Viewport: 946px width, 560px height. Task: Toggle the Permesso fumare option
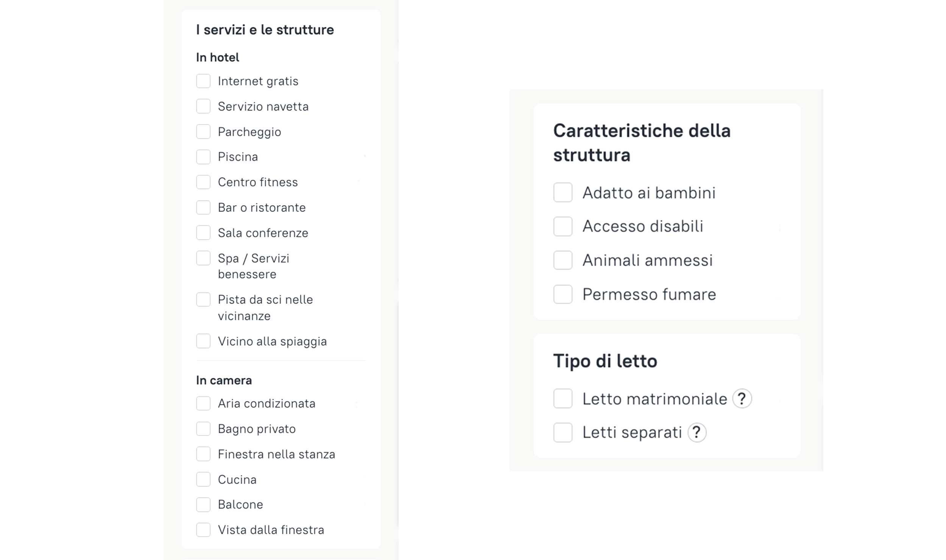click(x=563, y=294)
